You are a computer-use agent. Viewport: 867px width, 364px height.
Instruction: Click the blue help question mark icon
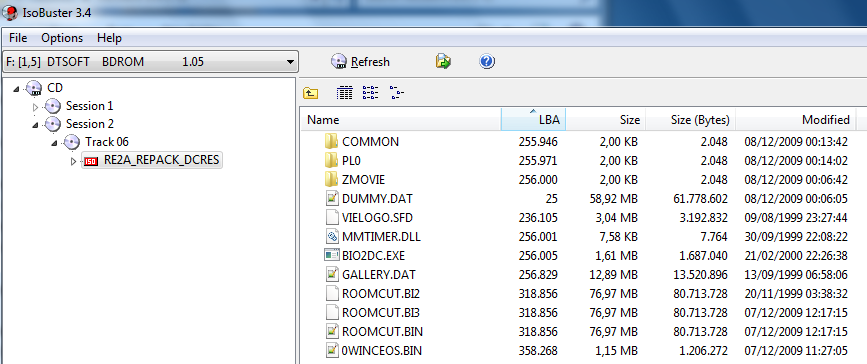(x=487, y=61)
